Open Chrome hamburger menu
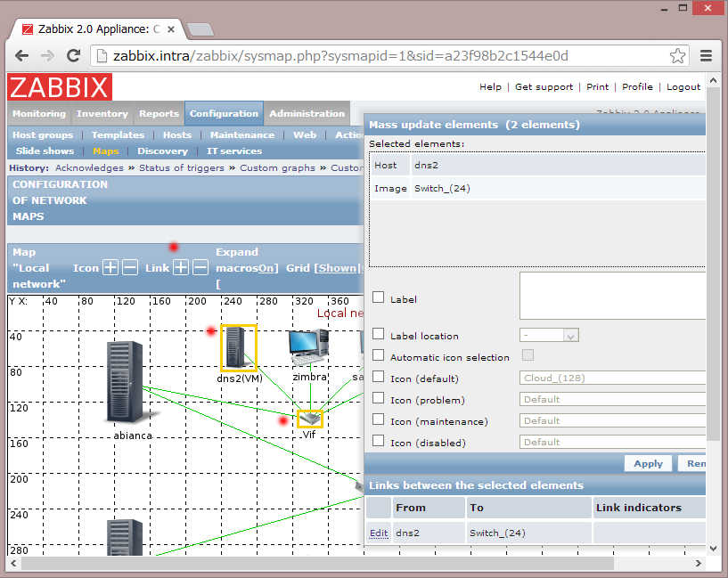 click(707, 56)
